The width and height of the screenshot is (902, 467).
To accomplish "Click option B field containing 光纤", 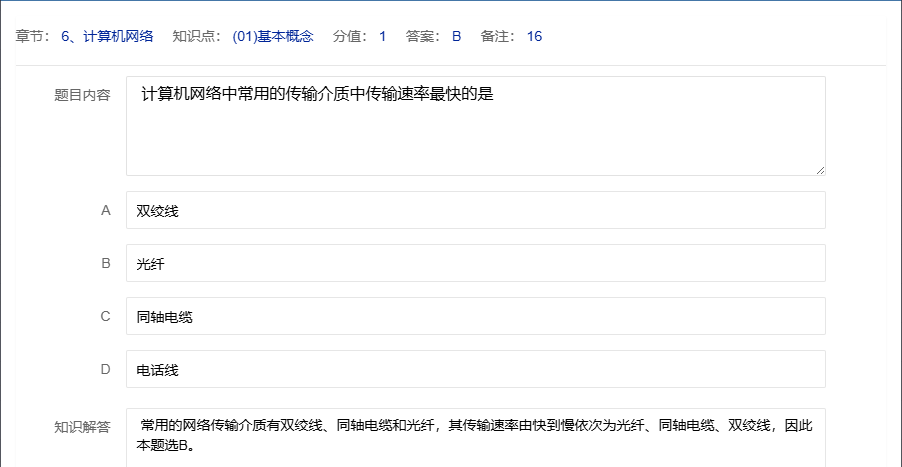I will click(475, 263).
